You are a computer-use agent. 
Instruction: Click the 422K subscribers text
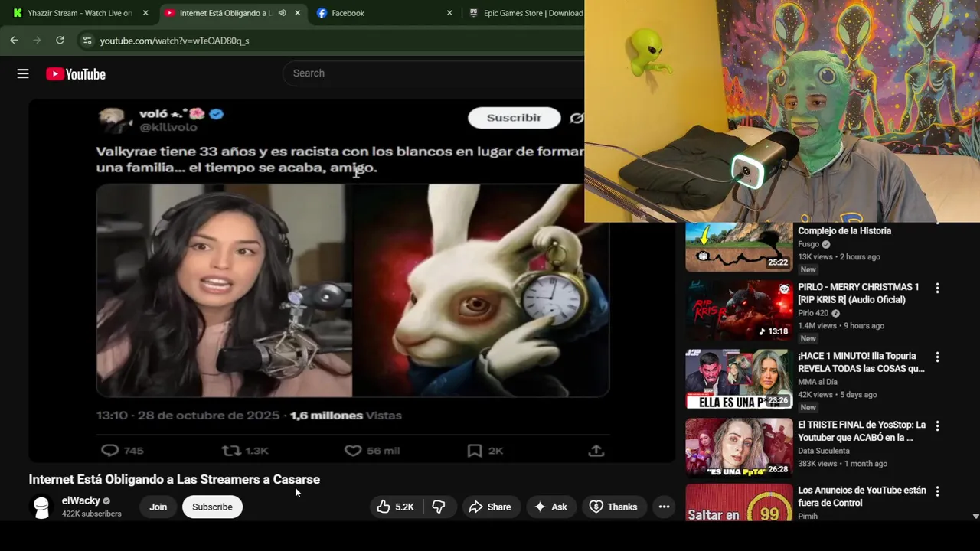pos(92,514)
